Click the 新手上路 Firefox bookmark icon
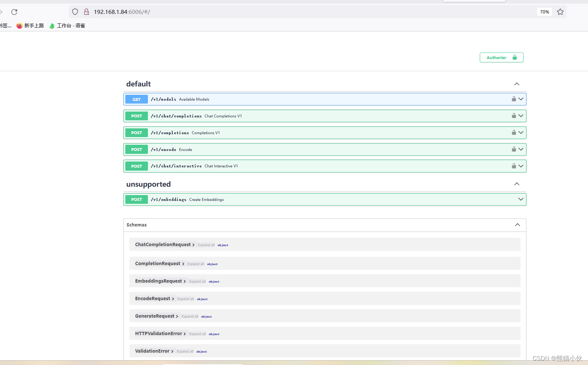Image resolution: width=588 pixels, height=365 pixels. tap(20, 26)
